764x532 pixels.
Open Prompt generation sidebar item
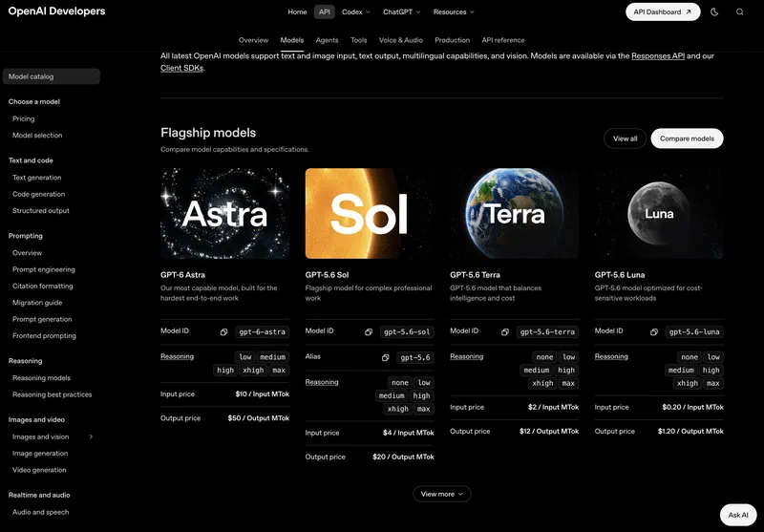point(42,319)
